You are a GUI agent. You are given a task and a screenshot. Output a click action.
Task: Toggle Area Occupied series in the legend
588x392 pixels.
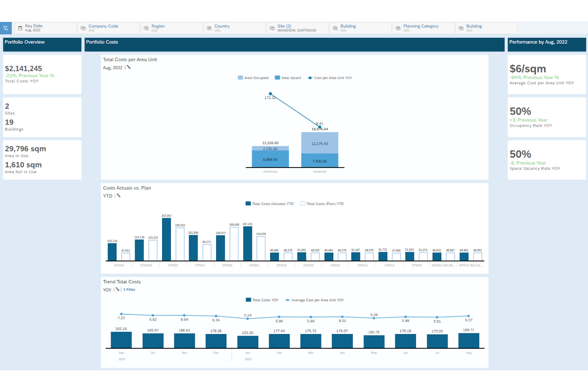pos(253,77)
